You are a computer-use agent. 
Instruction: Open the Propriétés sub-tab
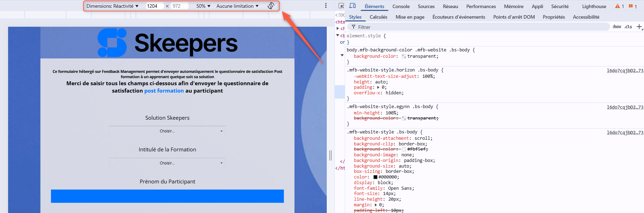(x=554, y=17)
